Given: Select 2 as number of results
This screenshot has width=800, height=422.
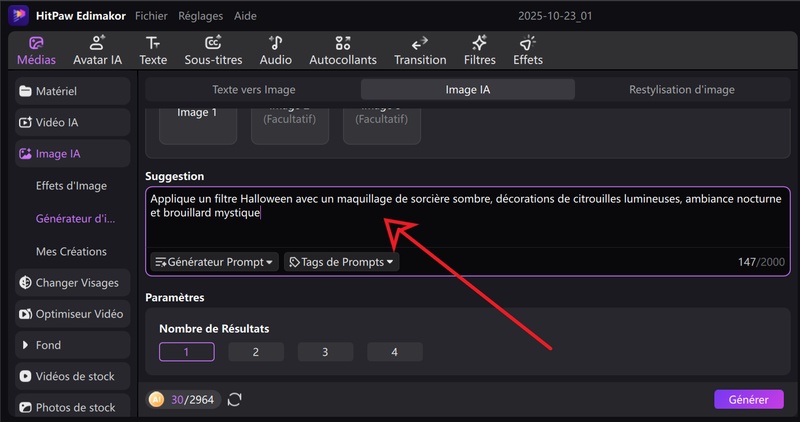Looking at the screenshot, I should [x=255, y=352].
